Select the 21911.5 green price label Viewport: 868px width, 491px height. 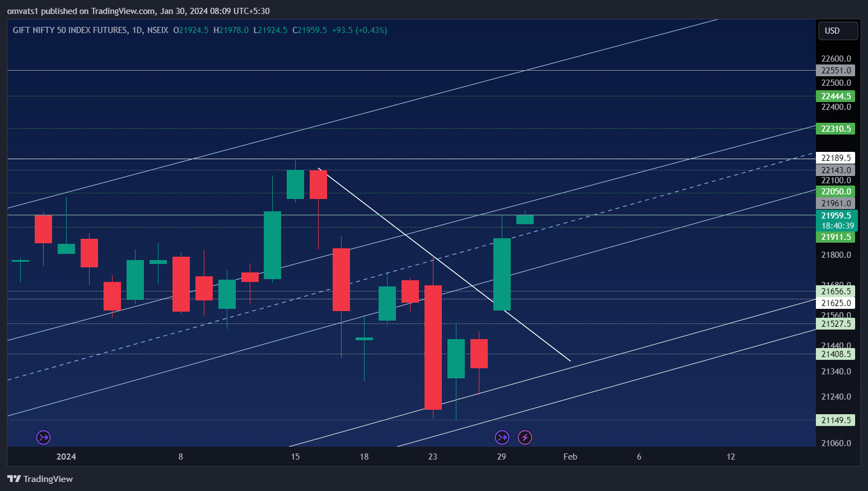[x=836, y=237]
